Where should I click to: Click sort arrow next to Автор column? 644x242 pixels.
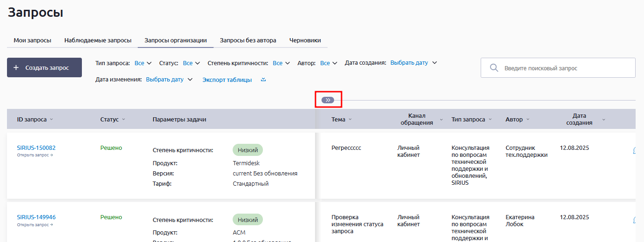[x=528, y=120]
